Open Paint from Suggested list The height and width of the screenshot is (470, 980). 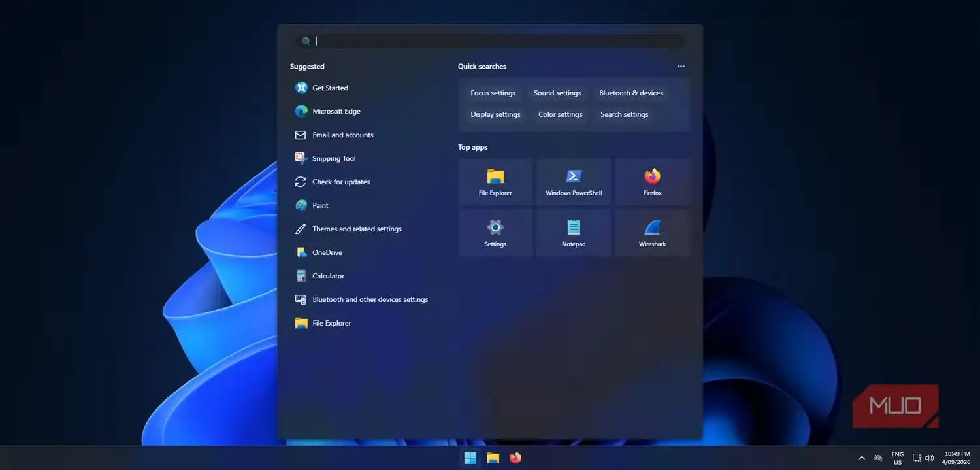click(x=312, y=205)
